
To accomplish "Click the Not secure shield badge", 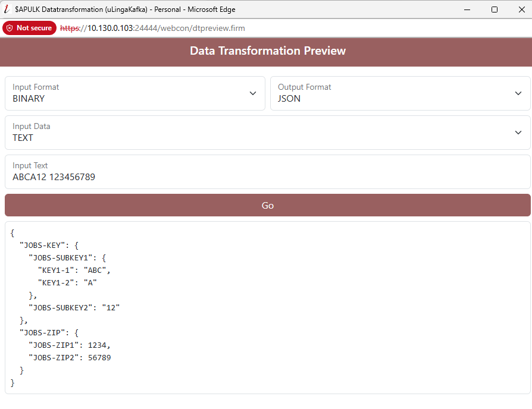I will (29, 27).
